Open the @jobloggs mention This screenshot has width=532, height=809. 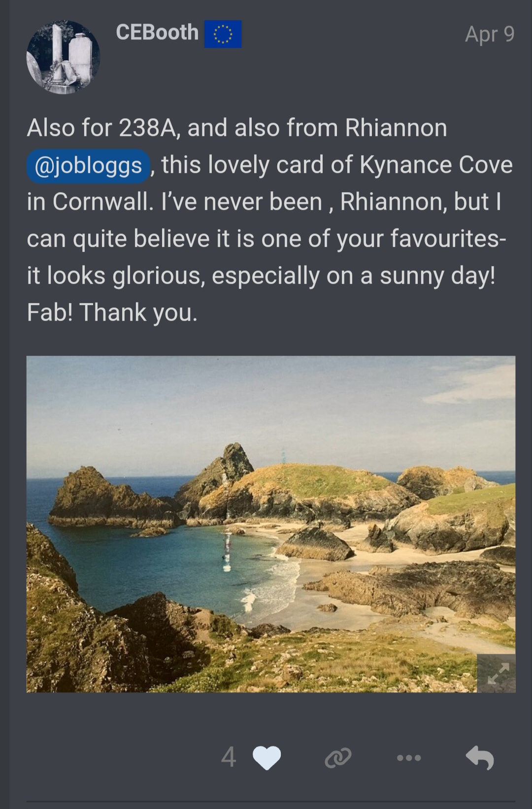coord(88,166)
